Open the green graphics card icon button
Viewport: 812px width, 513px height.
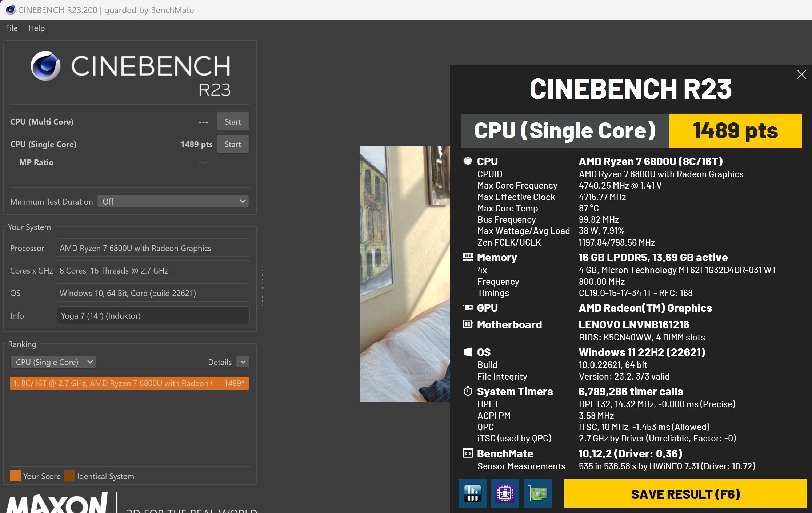pos(537,493)
